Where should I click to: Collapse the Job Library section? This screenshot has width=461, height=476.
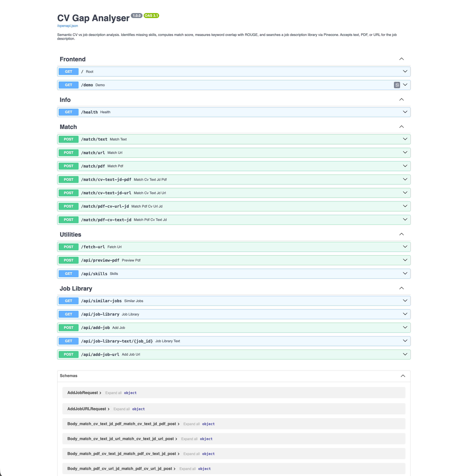402,288
